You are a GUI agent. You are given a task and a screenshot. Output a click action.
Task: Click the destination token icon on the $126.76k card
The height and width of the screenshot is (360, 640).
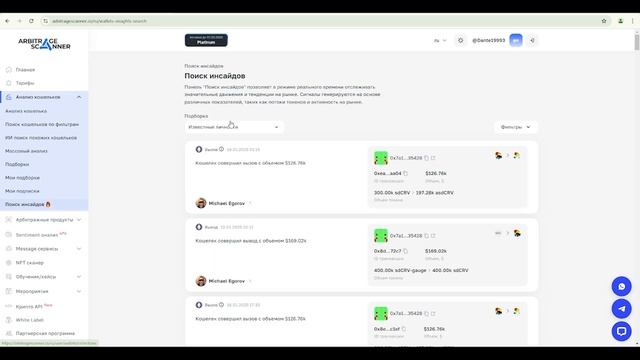pyautogui.click(x=517, y=156)
